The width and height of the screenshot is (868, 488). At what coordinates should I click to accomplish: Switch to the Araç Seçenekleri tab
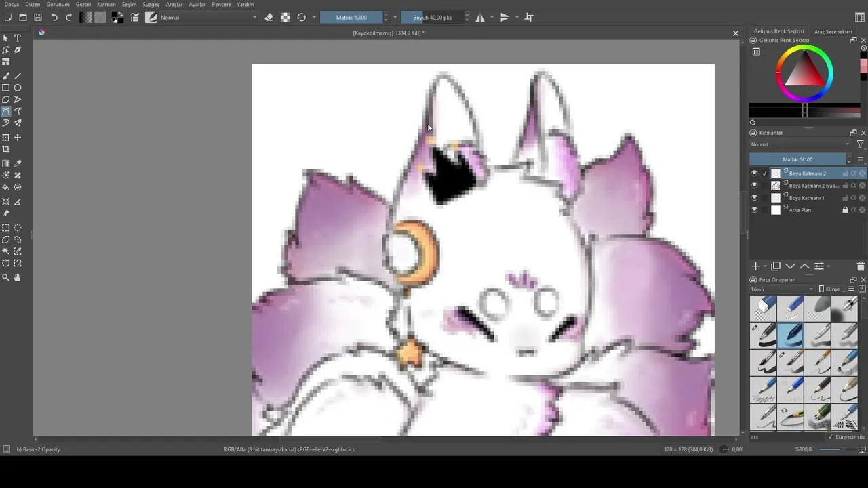833,31
